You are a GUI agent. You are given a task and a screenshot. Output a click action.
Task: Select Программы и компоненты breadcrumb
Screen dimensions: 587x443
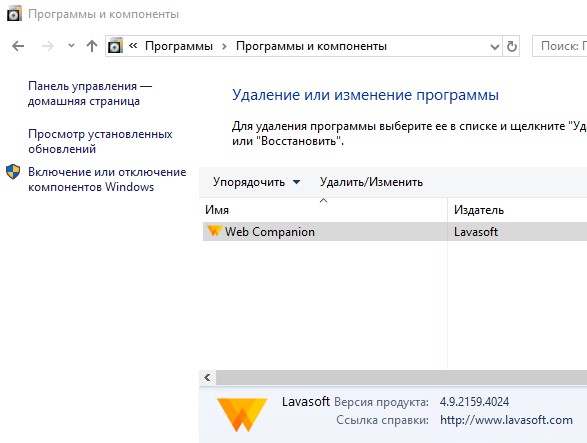(x=311, y=46)
